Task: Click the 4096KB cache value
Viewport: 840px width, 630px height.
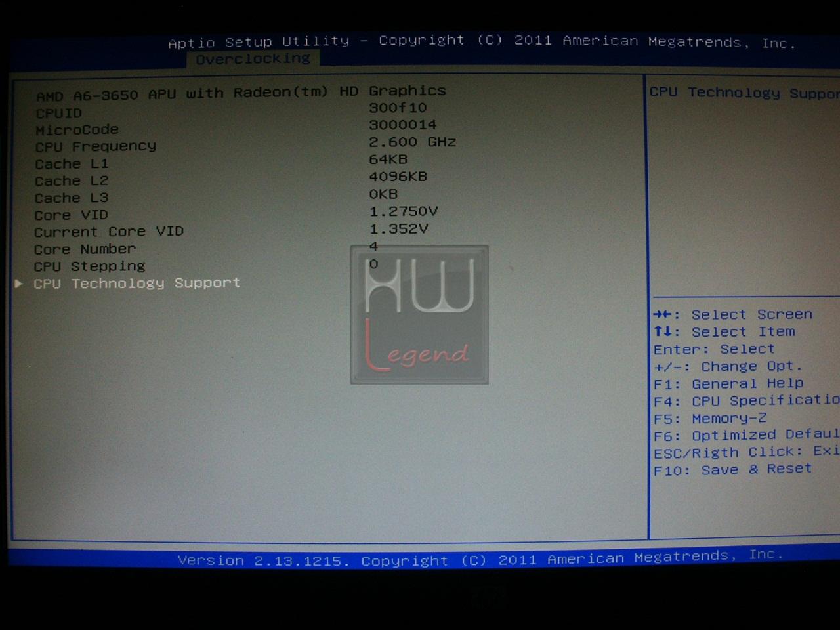Action: tap(398, 177)
